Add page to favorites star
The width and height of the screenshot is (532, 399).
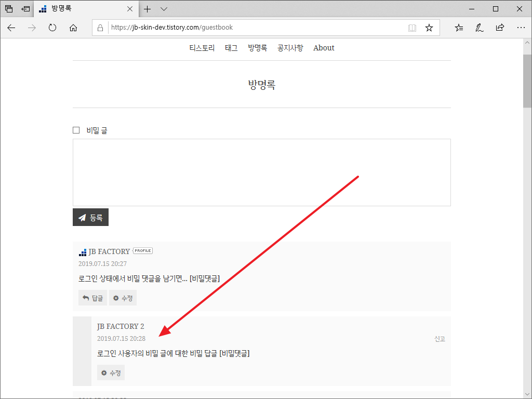coord(429,28)
